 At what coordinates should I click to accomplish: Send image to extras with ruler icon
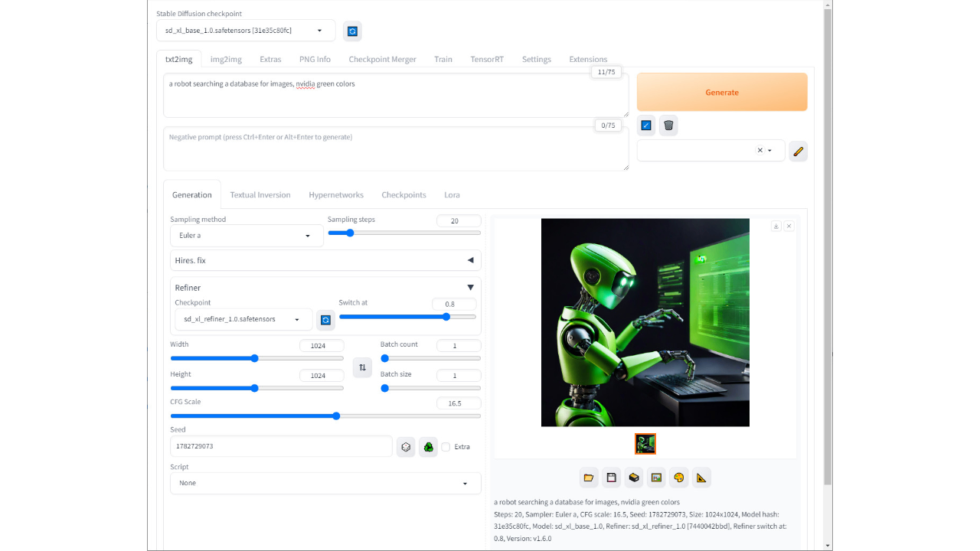tap(701, 477)
